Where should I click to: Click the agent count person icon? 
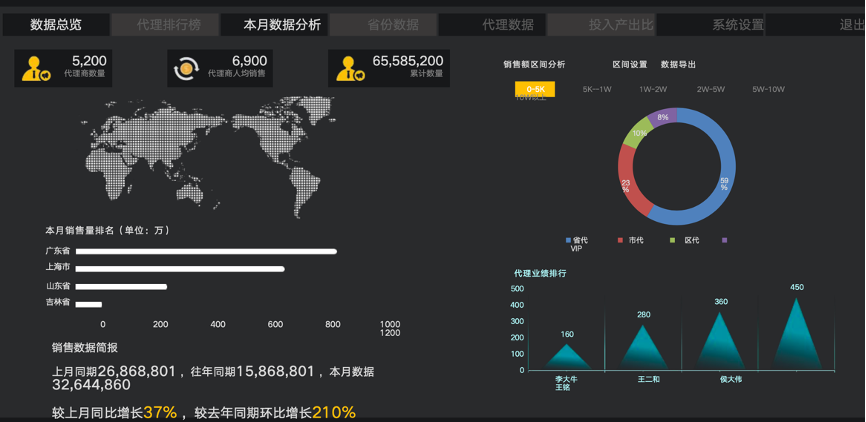click(x=36, y=68)
